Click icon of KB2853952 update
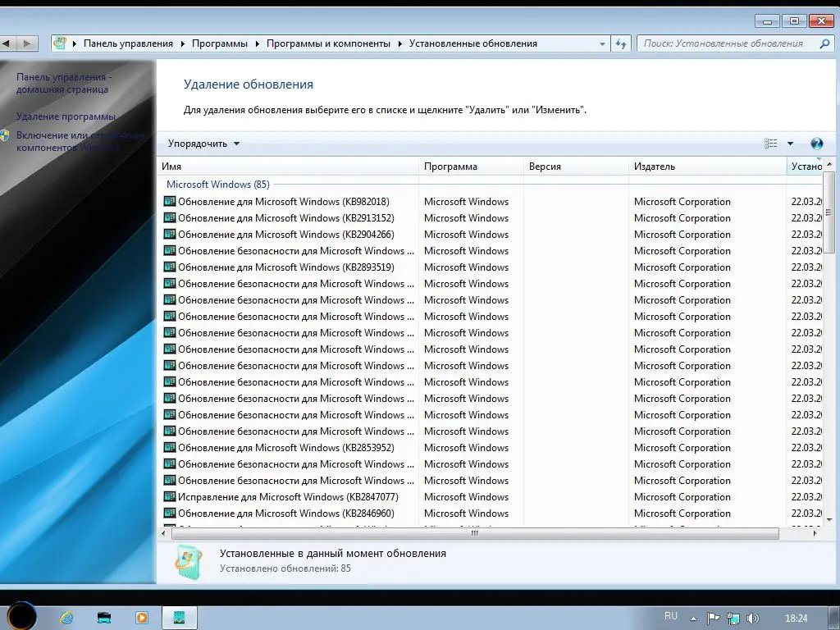Screen dimensions: 840x630 pyautogui.click(x=169, y=447)
